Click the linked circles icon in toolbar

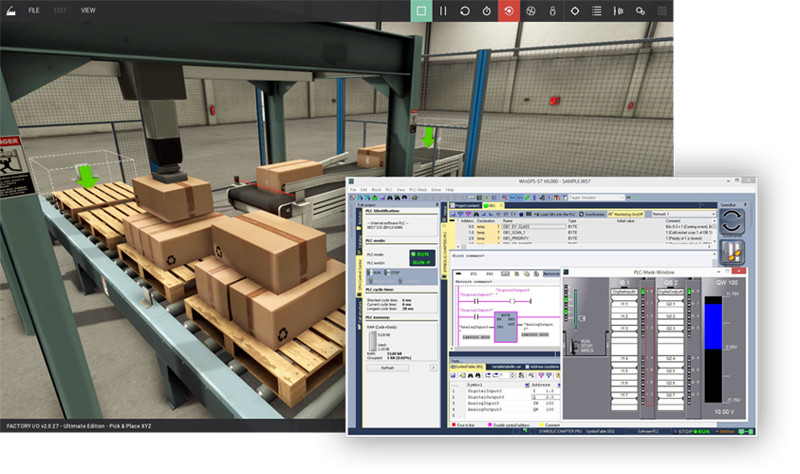(x=640, y=11)
